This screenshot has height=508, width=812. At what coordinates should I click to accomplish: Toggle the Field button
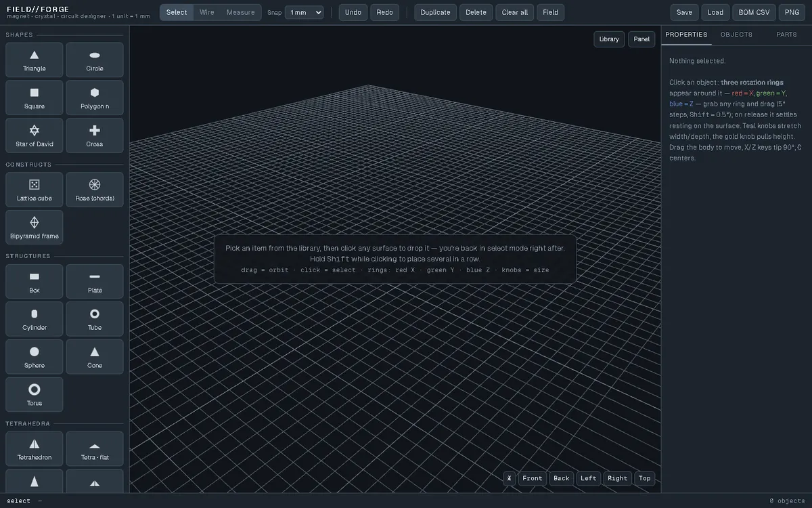[x=551, y=12]
